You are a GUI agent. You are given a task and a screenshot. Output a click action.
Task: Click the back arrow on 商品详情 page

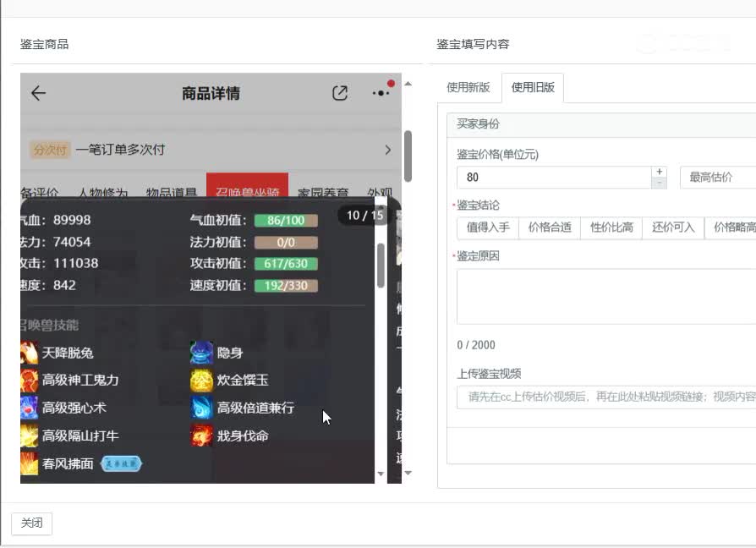click(38, 94)
